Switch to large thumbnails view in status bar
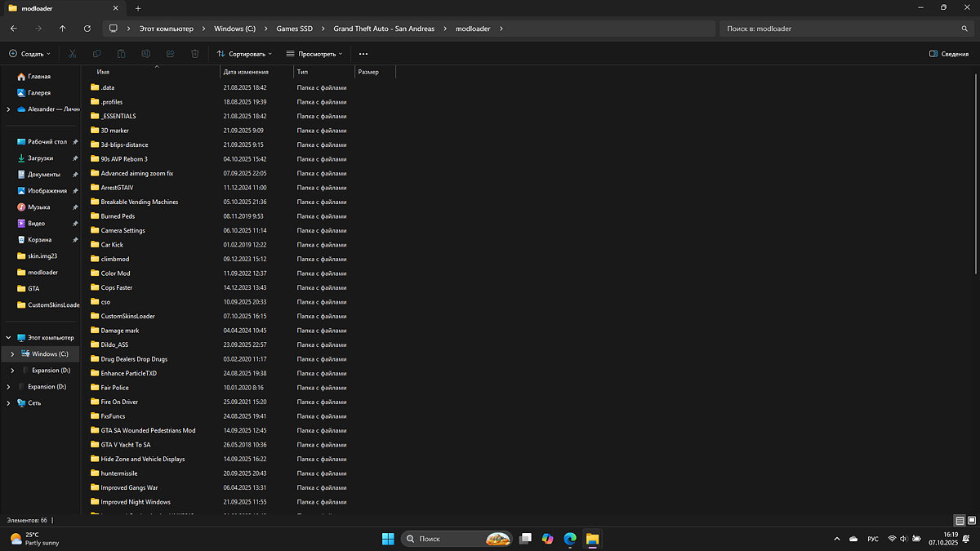The width and height of the screenshot is (980, 551). [x=971, y=520]
